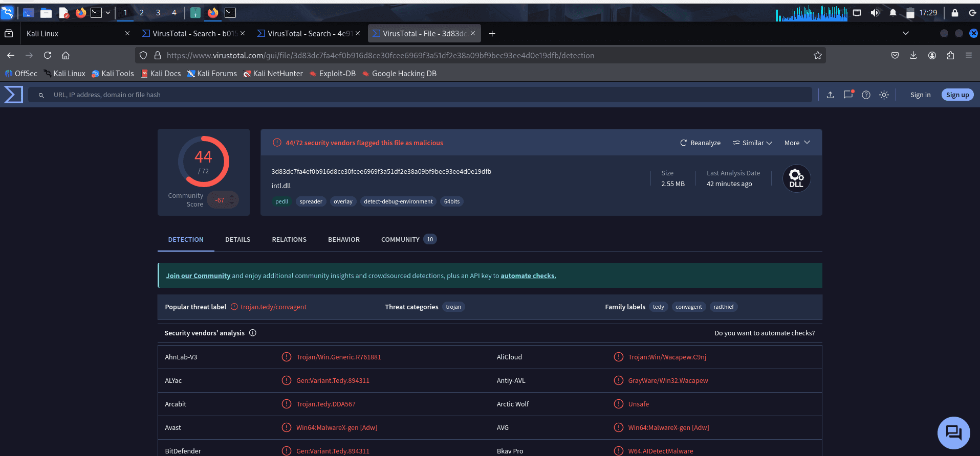Open a new browser tab
Image resolution: width=980 pixels, height=456 pixels.
(x=492, y=33)
